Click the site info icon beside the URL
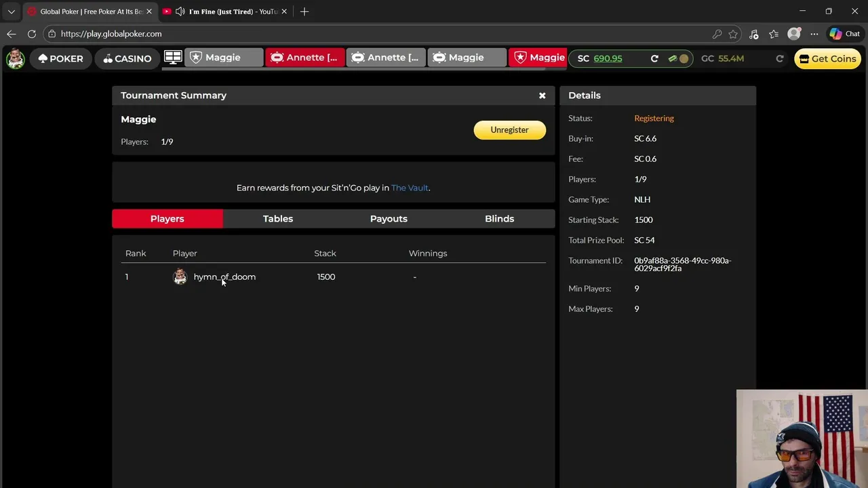The height and width of the screenshot is (488, 868). (x=52, y=34)
